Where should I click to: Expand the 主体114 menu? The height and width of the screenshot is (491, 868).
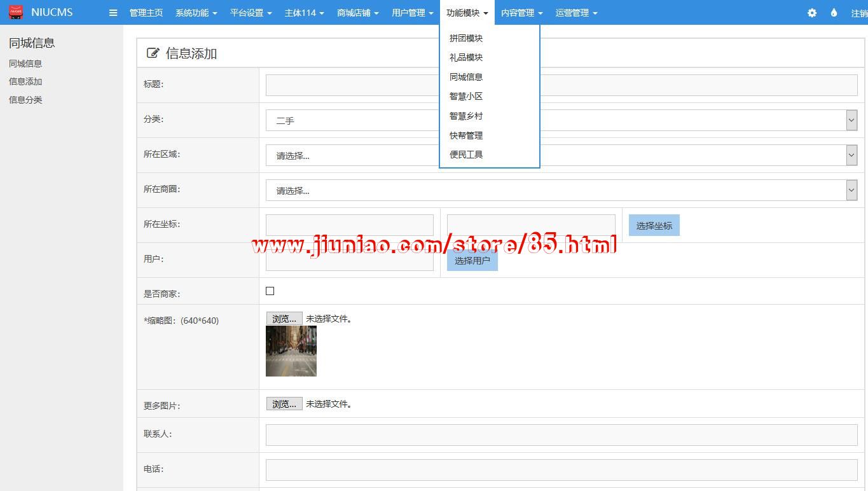point(304,13)
